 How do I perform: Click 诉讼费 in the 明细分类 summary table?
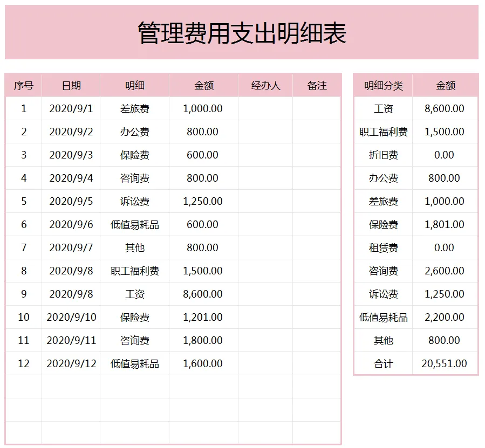[383, 294]
